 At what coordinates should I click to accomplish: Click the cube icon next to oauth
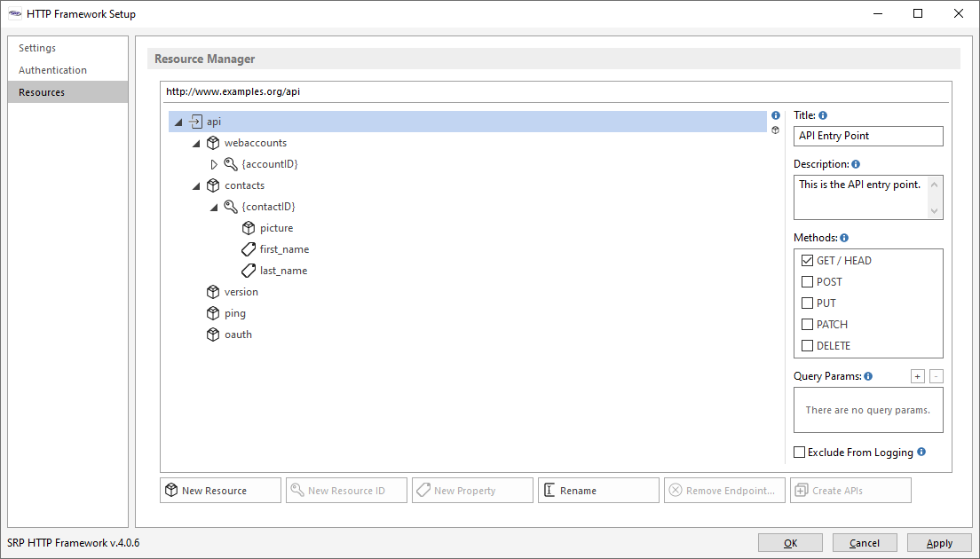[x=213, y=335]
